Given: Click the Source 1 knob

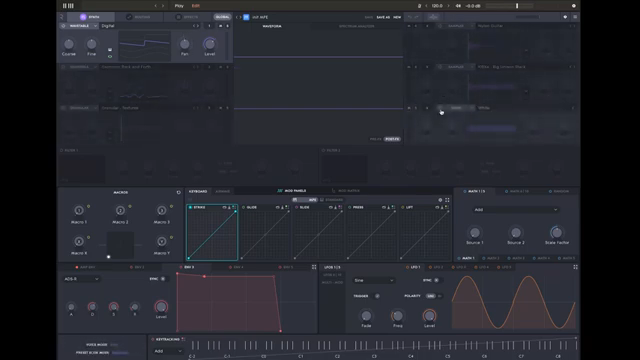Looking at the screenshot, I should click(474, 232).
